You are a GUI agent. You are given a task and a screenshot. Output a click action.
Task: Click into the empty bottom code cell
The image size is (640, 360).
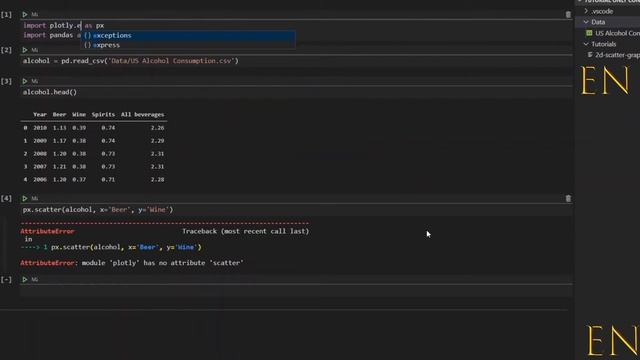tap(296, 291)
